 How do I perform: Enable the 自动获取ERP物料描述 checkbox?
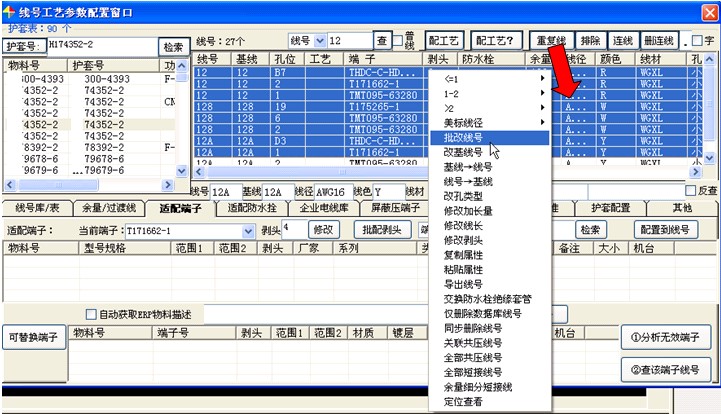point(92,315)
